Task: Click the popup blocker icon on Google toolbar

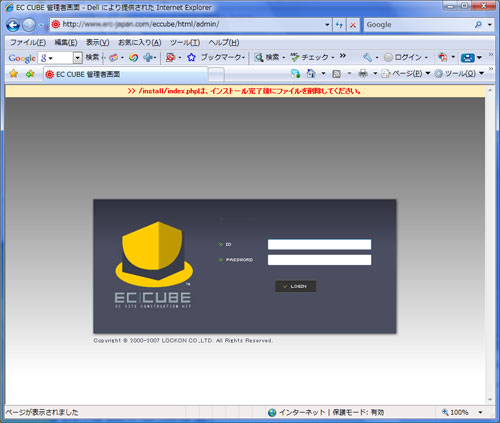Action: click(170, 57)
